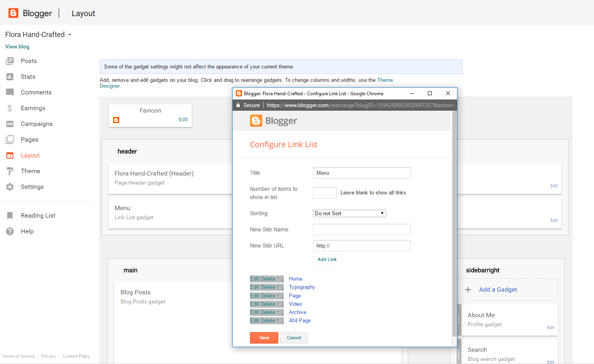Click Edit for the Page link
The height and width of the screenshot is (364, 594).
tap(255, 296)
